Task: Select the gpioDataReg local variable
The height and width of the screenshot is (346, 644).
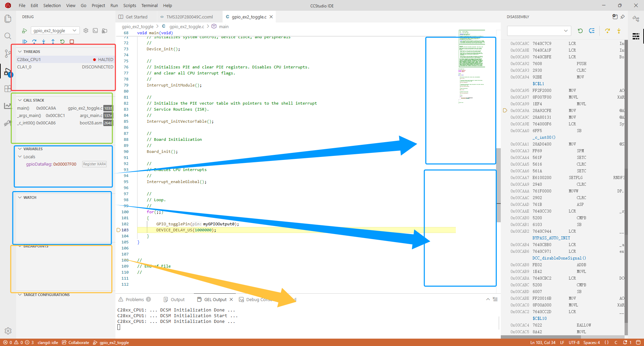Action: pos(65,164)
